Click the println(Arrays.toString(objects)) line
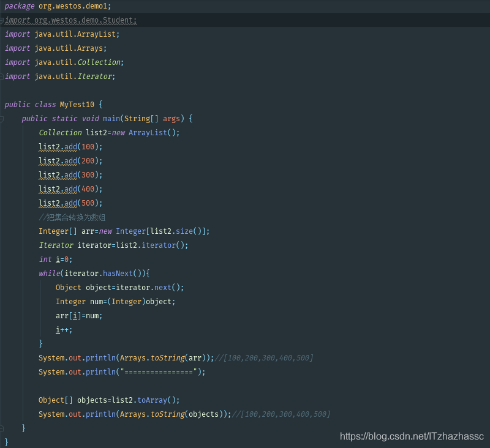This screenshot has height=448, width=490. pos(184,414)
